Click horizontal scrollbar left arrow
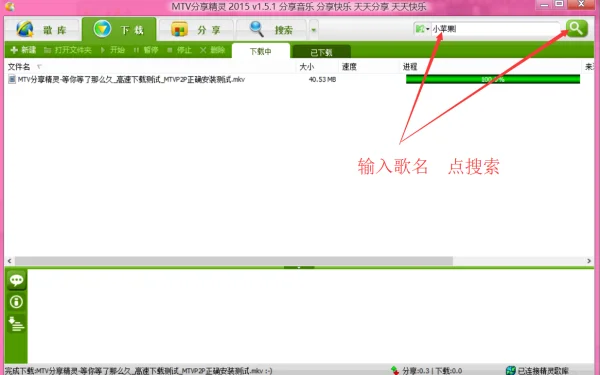This screenshot has height=375, width=600. coord(10,261)
